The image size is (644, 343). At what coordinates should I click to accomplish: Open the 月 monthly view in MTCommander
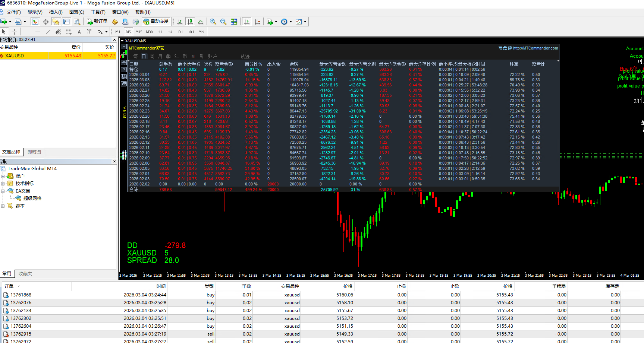(x=160, y=56)
